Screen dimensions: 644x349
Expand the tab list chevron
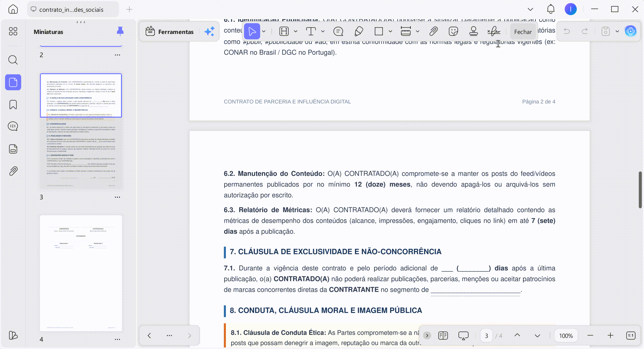530,9
